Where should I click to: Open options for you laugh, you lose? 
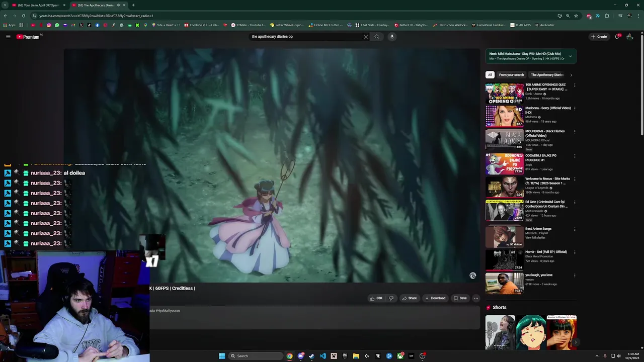click(x=575, y=276)
